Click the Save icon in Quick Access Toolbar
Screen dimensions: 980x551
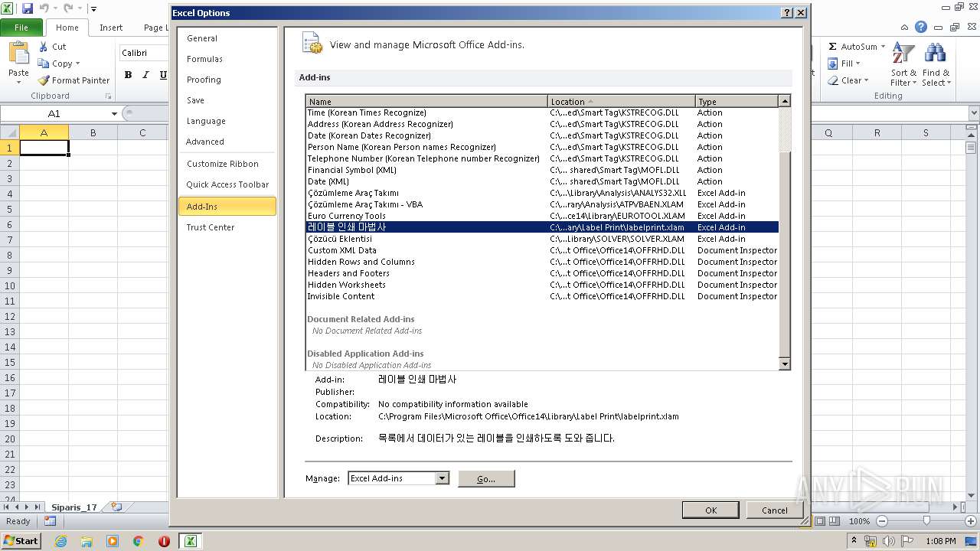pos(28,8)
